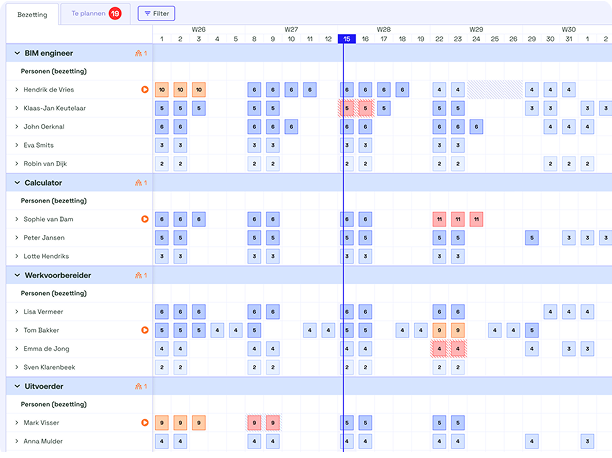Expand Peter Jansen row
This screenshot has height=458, width=612.
[x=16, y=238]
